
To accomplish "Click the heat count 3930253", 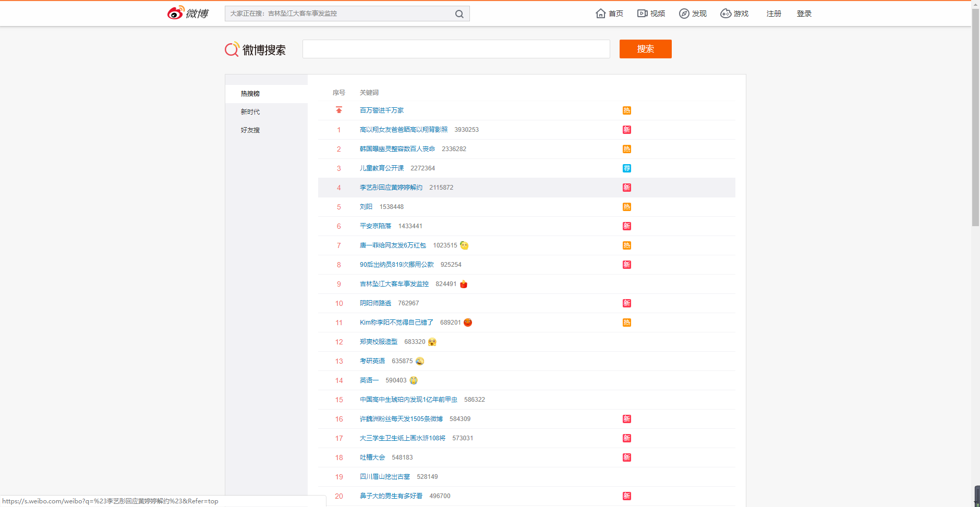I will (466, 130).
